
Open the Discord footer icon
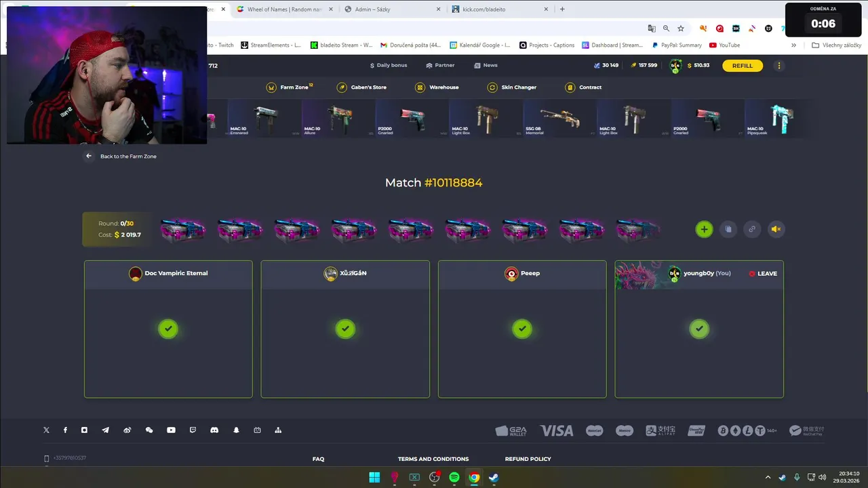pyautogui.click(x=214, y=430)
